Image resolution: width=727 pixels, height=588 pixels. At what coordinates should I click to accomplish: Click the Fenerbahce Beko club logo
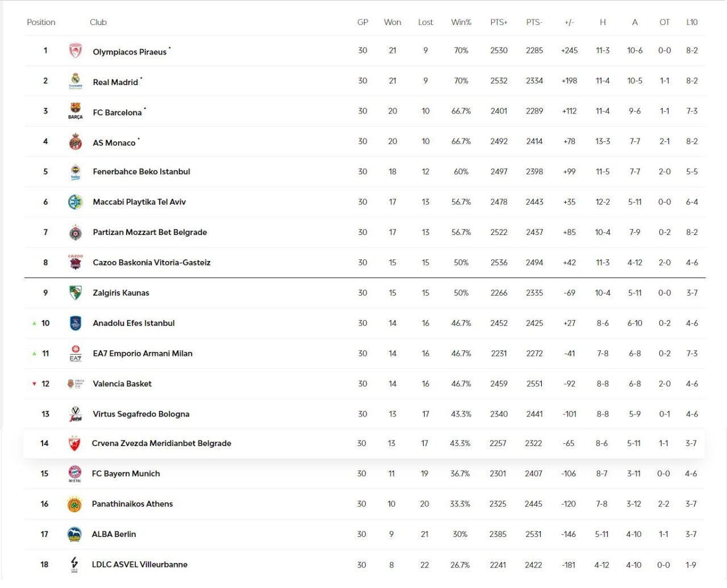coord(76,172)
